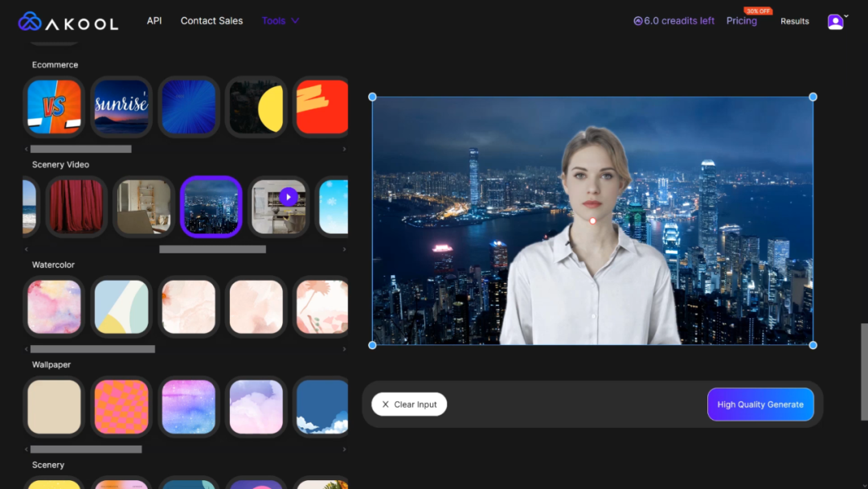Select the pink purple watercolor background
Viewport: 868px width, 489px height.
pyautogui.click(x=55, y=306)
